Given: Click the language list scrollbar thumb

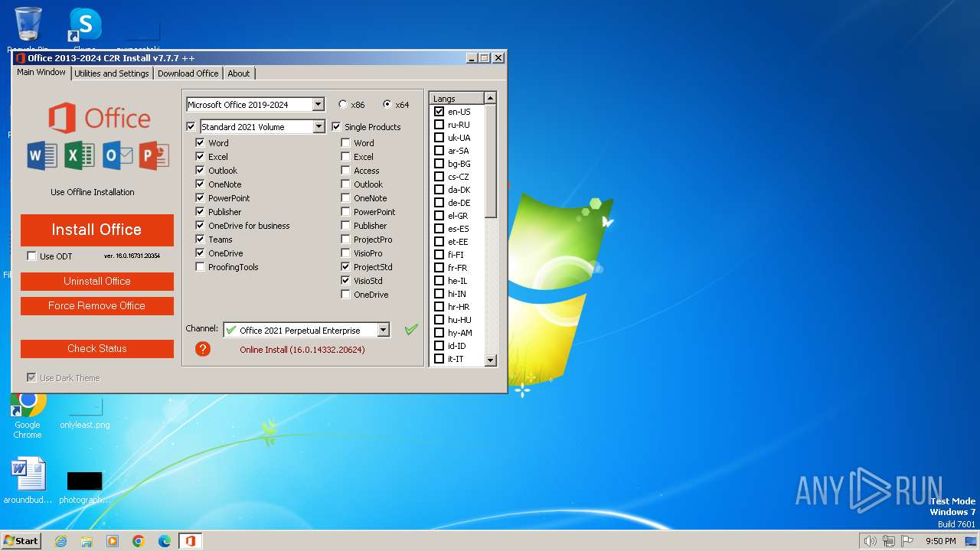Looking at the screenshot, I should 491,161.
